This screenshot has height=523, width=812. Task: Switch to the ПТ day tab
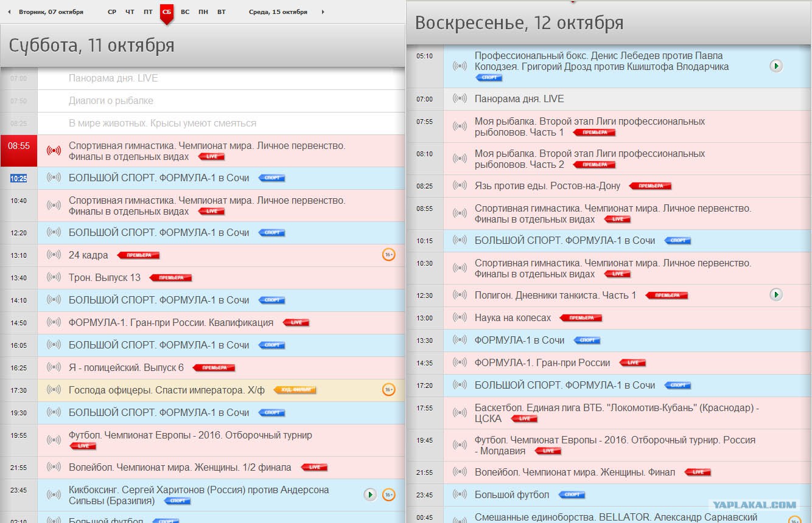point(148,12)
